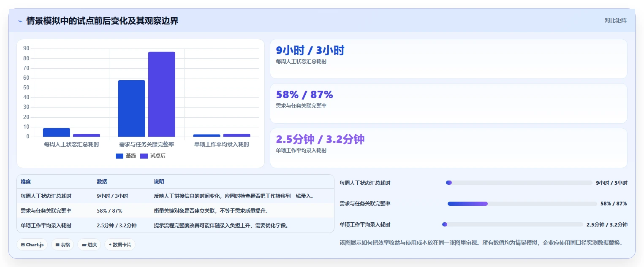Select the 58% / 87% data card
The image size is (644, 267).
click(x=448, y=103)
